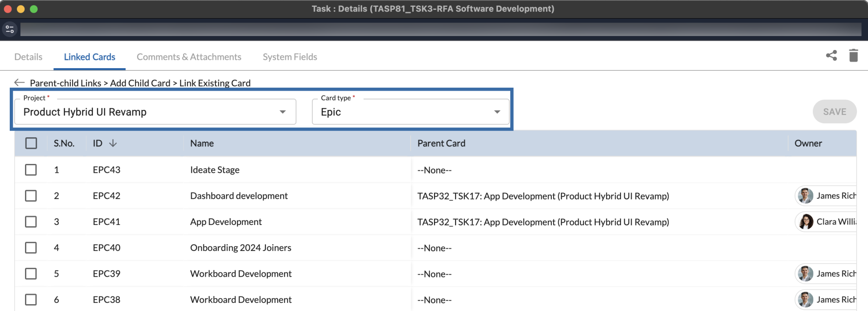Click the Owner column header
This screenshot has height=311, width=868.
(x=808, y=143)
